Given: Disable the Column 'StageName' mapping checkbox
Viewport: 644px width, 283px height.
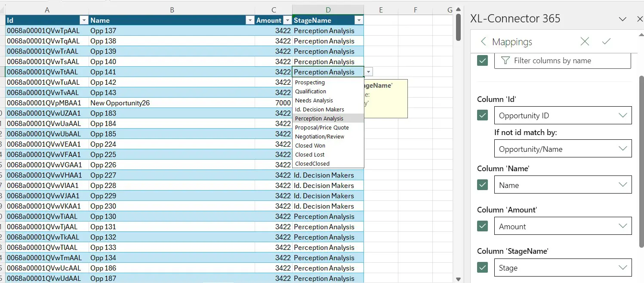Looking at the screenshot, I should [483, 268].
